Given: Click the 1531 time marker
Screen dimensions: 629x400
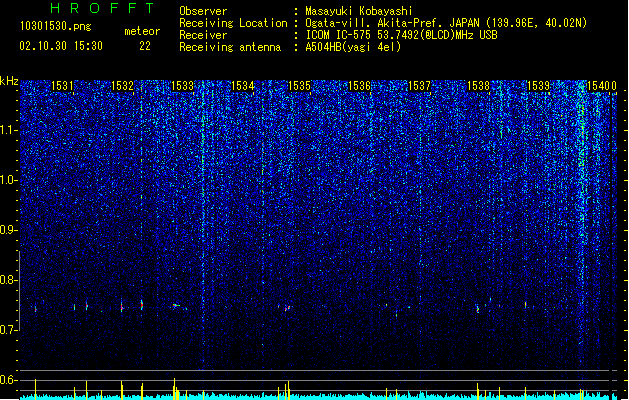Looking at the screenshot, I should pyautogui.click(x=63, y=86).
